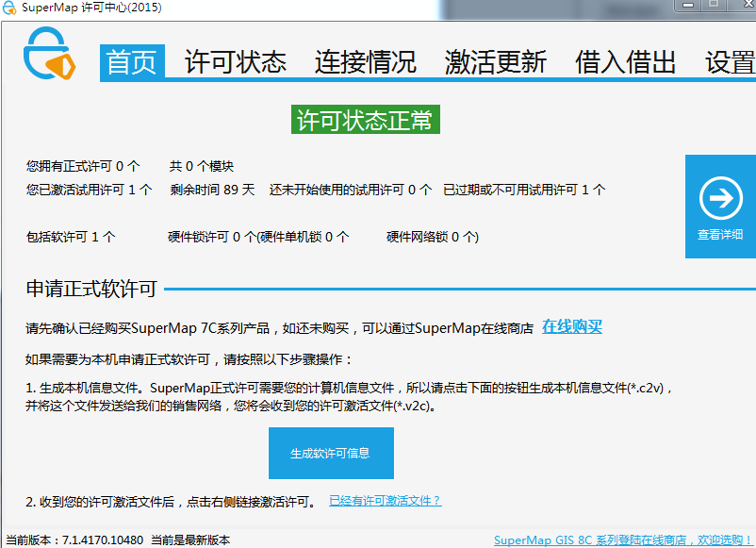Click 已过期或不可用试用许可 1 个 text

pos(524,190)
